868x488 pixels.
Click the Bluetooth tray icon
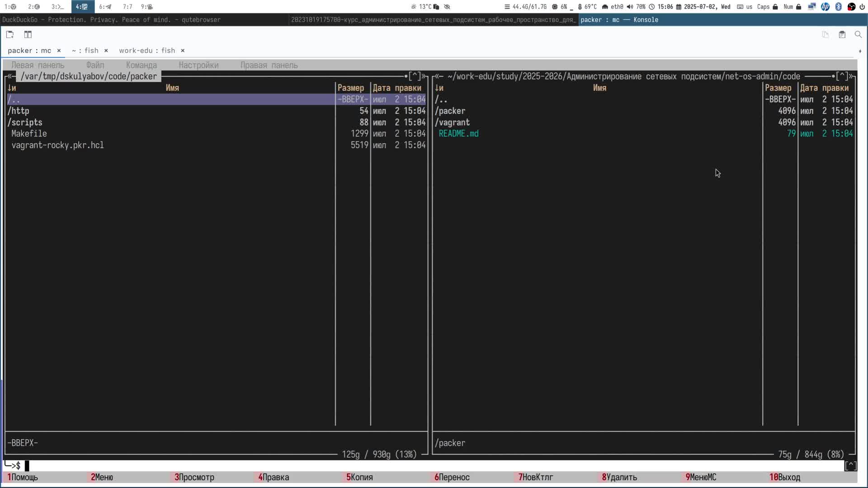[x=838, y=7]
